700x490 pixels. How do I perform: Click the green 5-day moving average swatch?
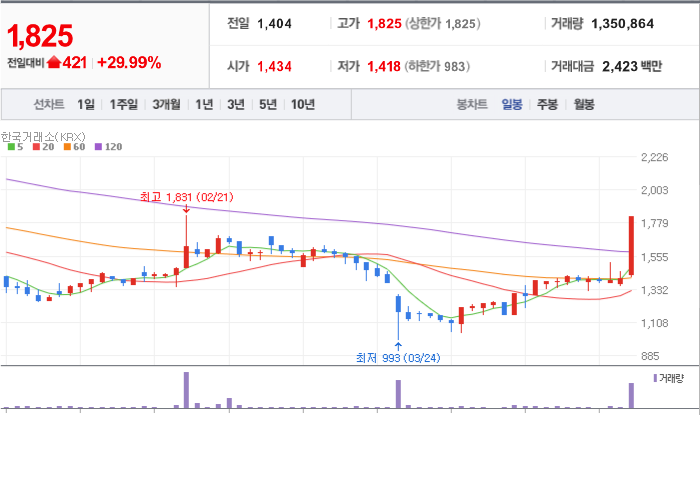pyautogui.click(x=11, y=147)
